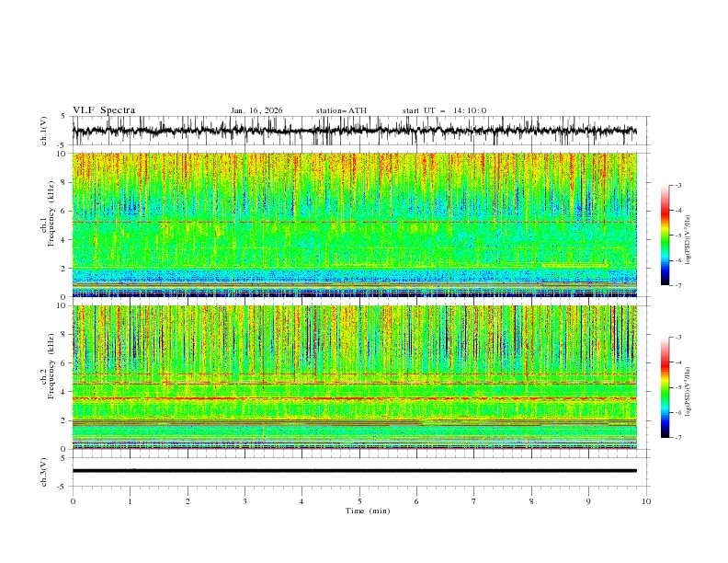Click the ch.1 waveform trace plot
Screen dimensions: 728x563
354,131
